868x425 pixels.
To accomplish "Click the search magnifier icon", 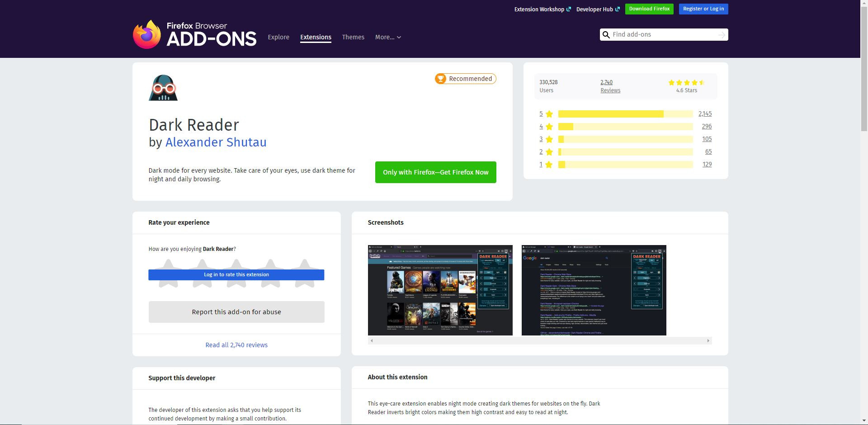I will (x=606, y=35).
